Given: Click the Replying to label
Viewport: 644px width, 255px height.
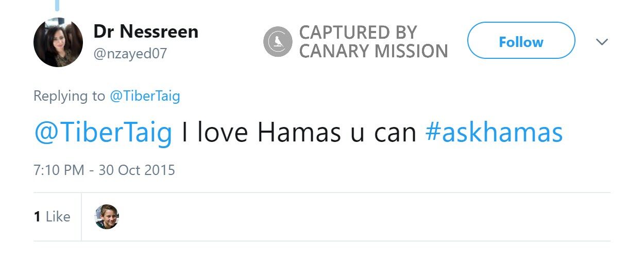Looking at the screenshot, I should pyautogui.click(x=69, y=96).
